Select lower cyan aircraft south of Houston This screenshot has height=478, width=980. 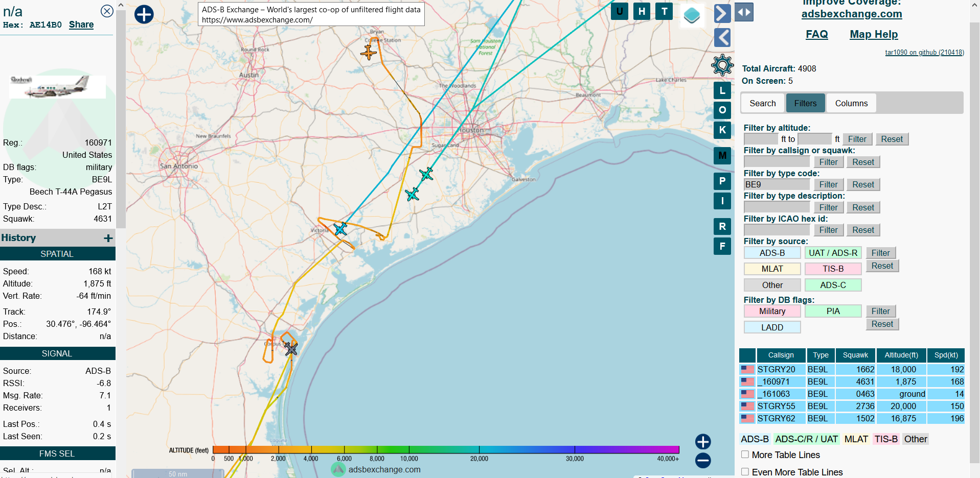pos(412,194)
